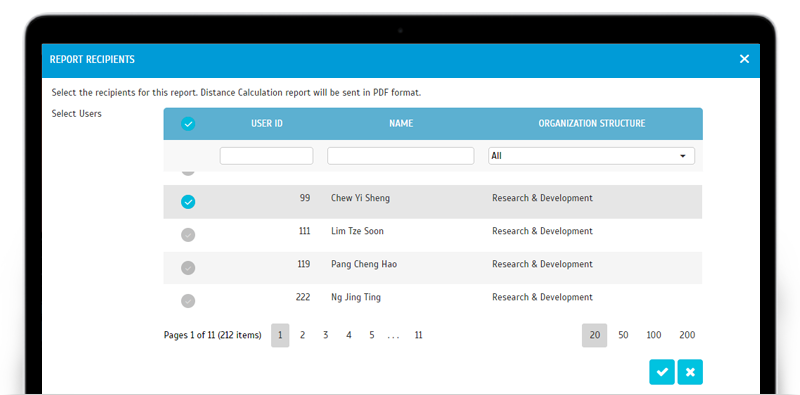This screenshot has width=800, height=395.
Task: Uncheck recipient Chew Yi Sheng
Action: (188, 202)
